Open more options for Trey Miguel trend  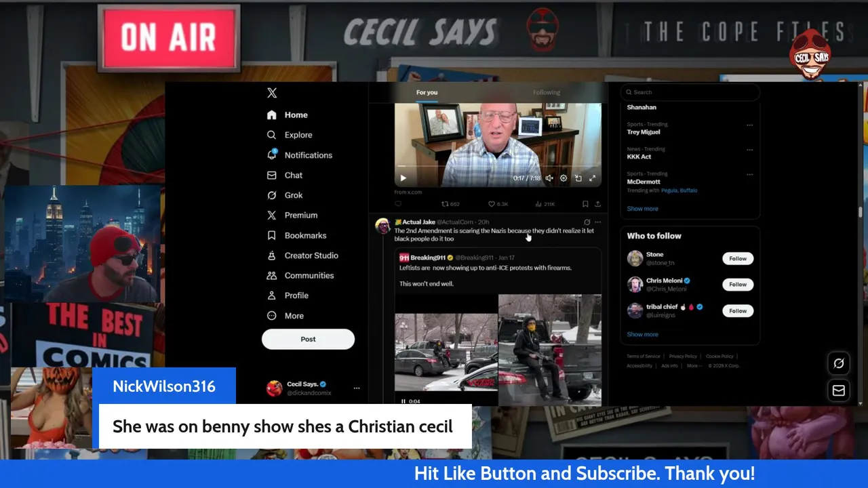[x=749, y=125]
